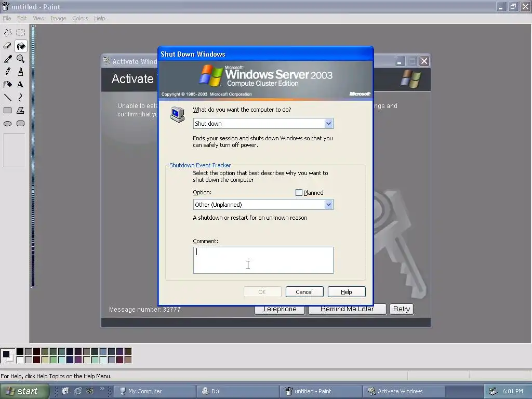This screenshot has height=399, width=532.
Task: Click Cancel in Shut Down dialog
Action: pyautogui.click(x=304, y=292)
